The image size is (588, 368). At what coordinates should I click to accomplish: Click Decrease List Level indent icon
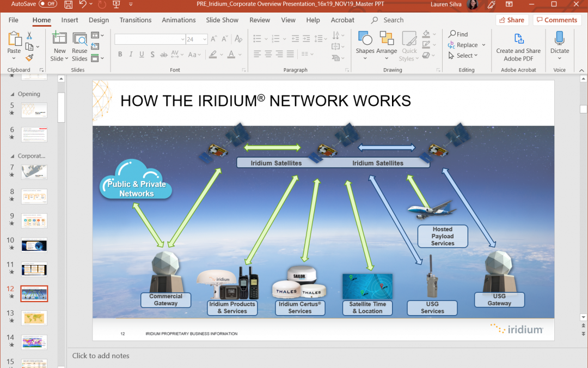click(x=296, y=39)
